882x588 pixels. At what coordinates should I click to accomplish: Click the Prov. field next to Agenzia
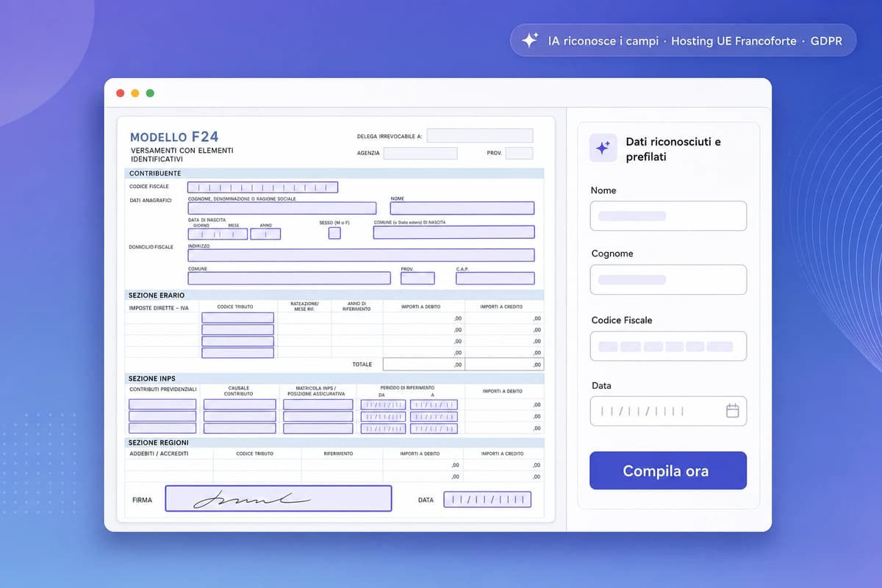[x=519, y=153]
